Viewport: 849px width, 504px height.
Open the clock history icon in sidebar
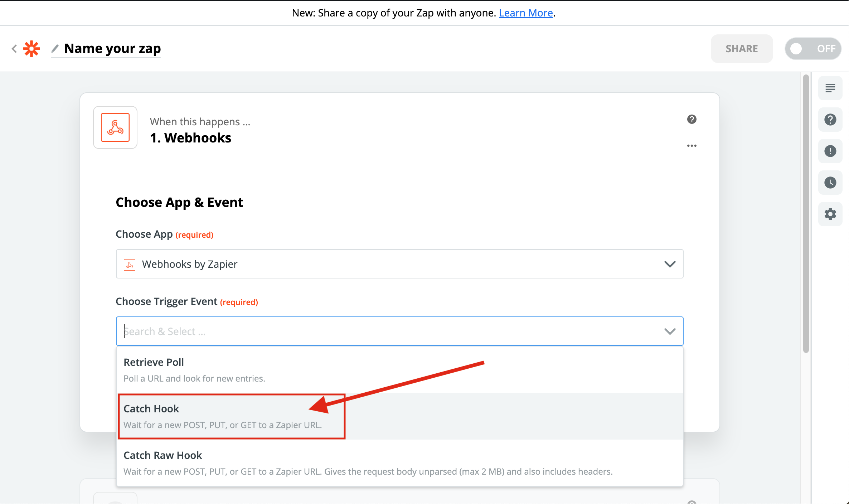pyautogui.click(x=830, y=183)
